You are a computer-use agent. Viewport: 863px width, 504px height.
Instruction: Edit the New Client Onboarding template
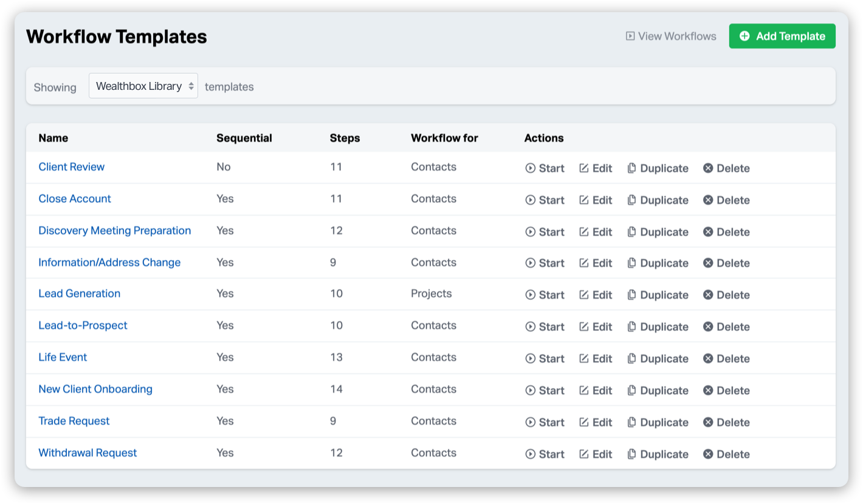(x=596, y=390)
